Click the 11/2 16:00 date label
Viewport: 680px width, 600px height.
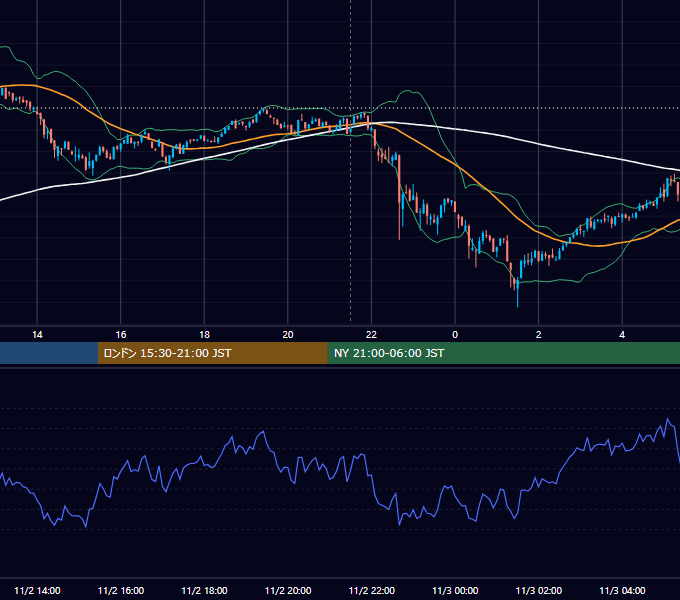[x=121, y=590]
